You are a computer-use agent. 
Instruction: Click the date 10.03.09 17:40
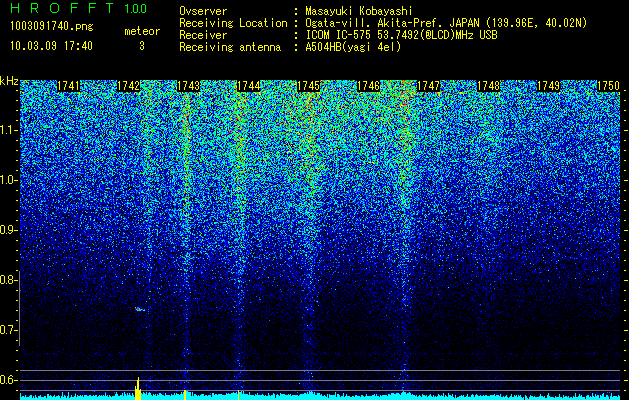[x=51, y=46]
